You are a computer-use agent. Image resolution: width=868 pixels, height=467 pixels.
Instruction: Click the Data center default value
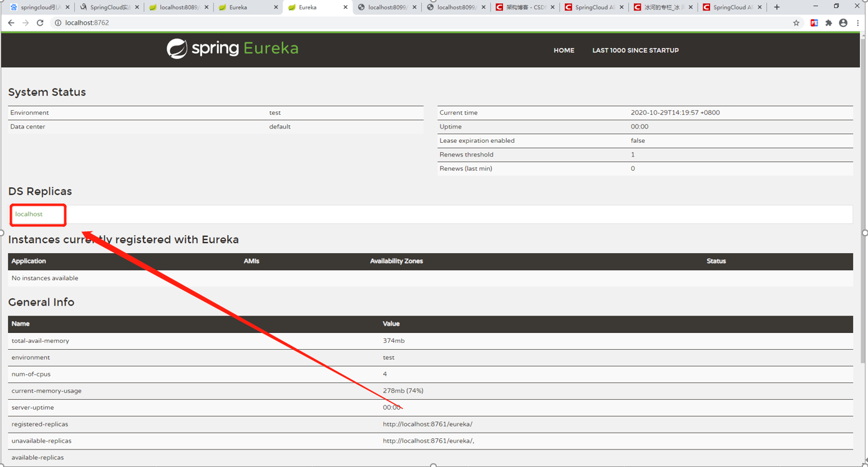[280, 127]
